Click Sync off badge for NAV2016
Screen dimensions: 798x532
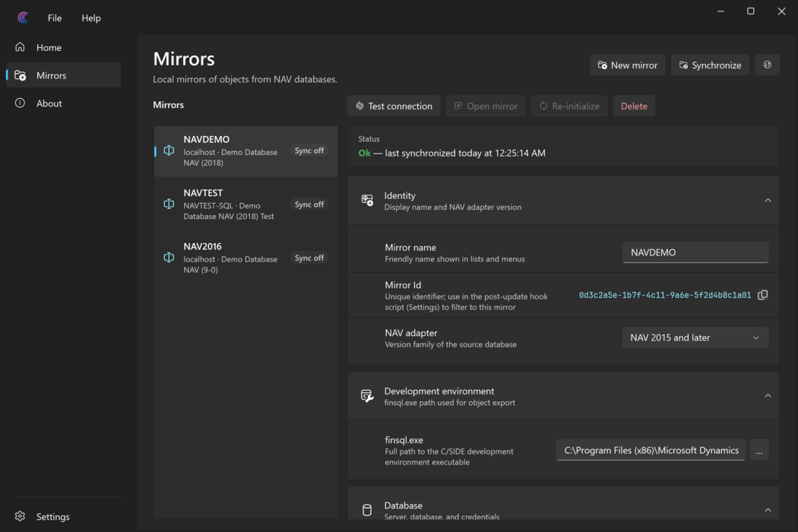[x=309, y=258]
